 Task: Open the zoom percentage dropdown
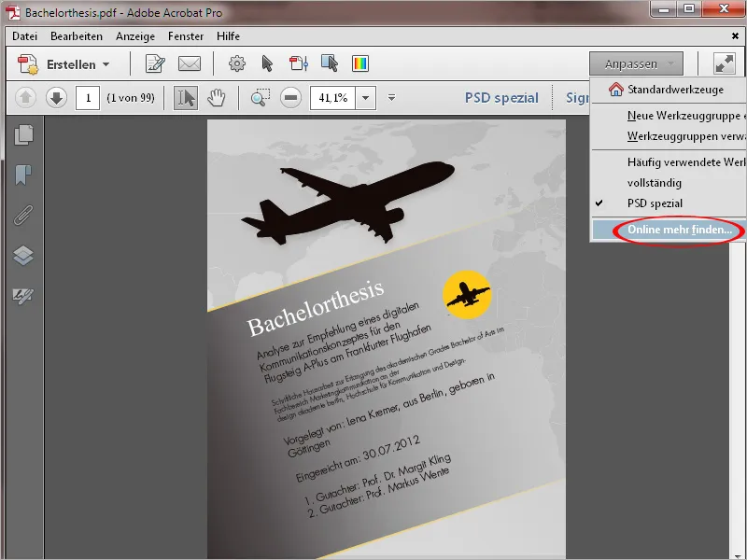[x=367, y=96]
